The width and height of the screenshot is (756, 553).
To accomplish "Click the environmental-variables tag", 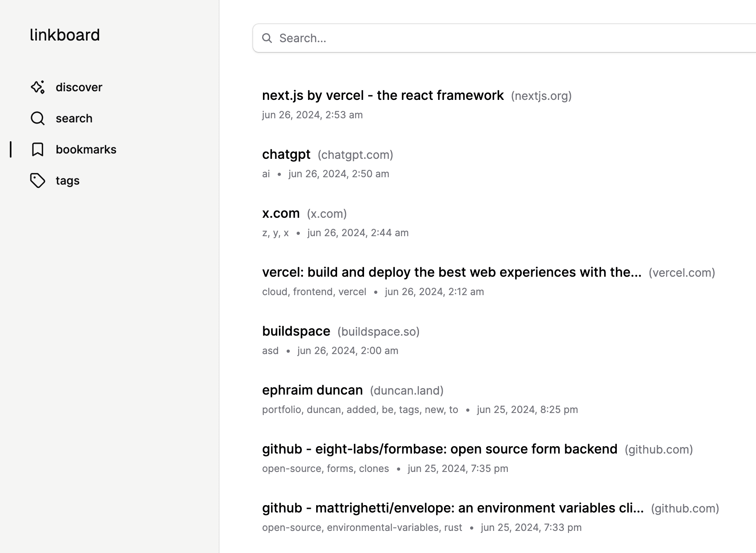I will (x=383, y=528).
